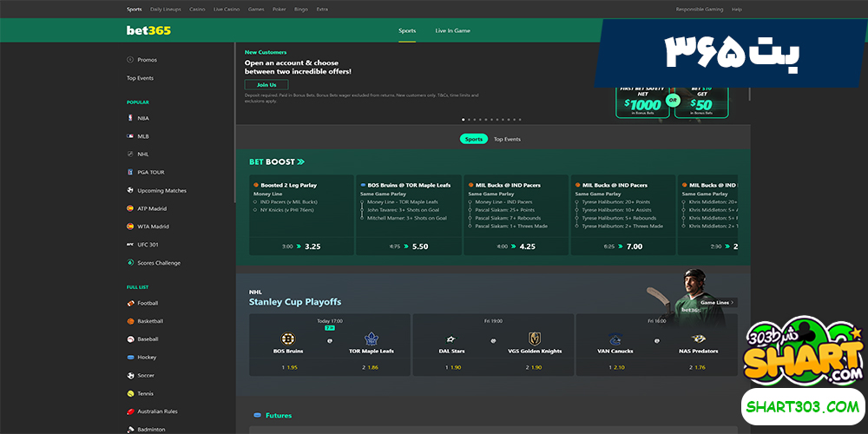
Task: Select NAS Predators odds 1.76
Action: click(697, 367)
